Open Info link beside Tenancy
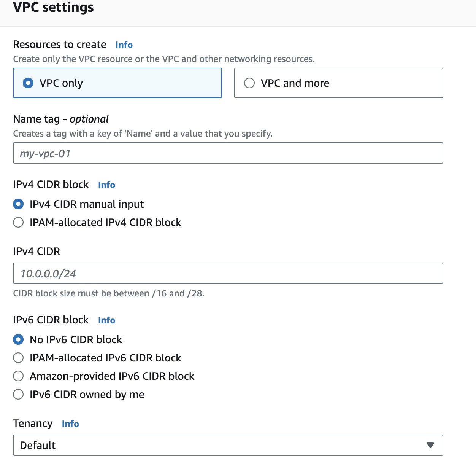This screenshot has height=465, width=476. (70, 424)
